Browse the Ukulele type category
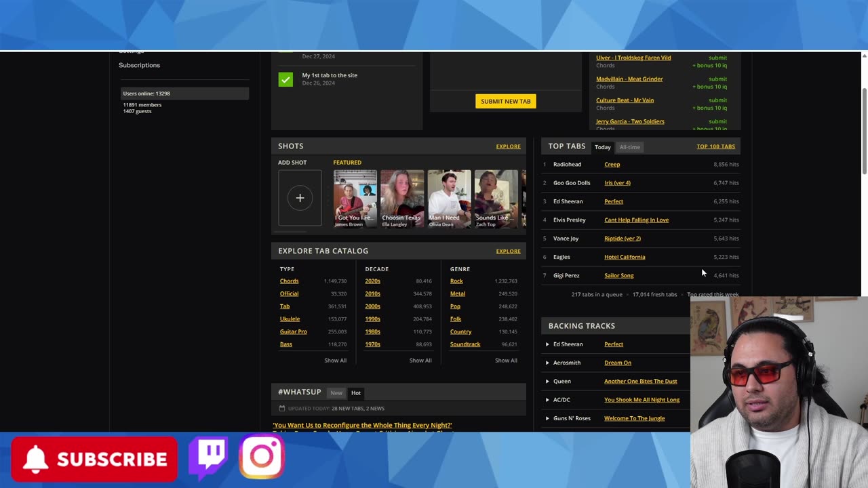This screenshot has width=868, height=488. [x=290, y=319]
